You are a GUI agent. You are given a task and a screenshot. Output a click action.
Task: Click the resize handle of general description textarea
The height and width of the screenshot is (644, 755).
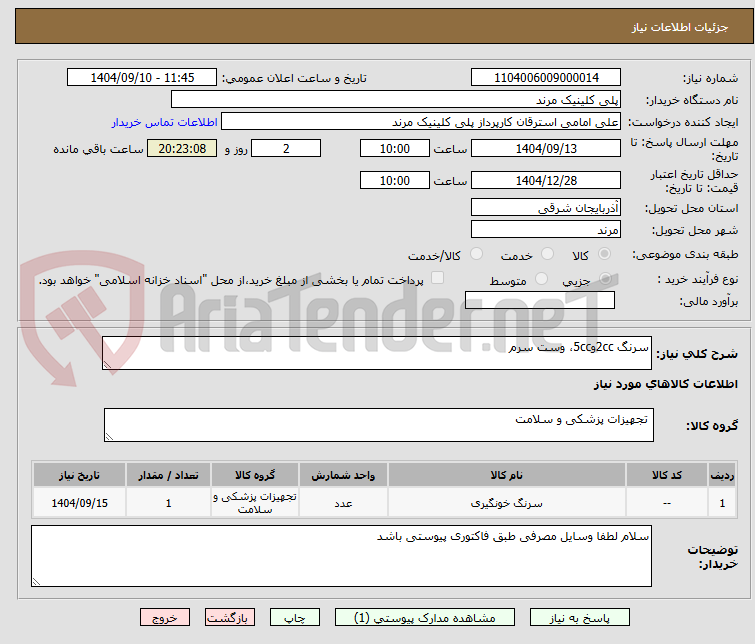click(x=107, y=365)
